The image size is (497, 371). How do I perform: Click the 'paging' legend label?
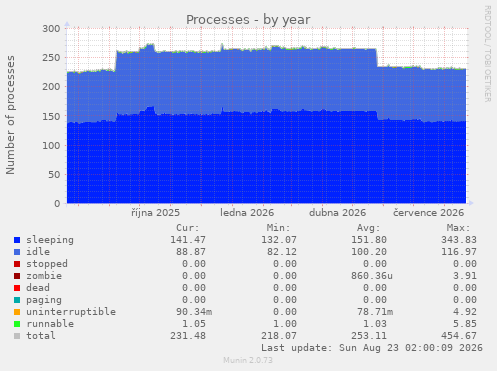[x=44, y=300]
